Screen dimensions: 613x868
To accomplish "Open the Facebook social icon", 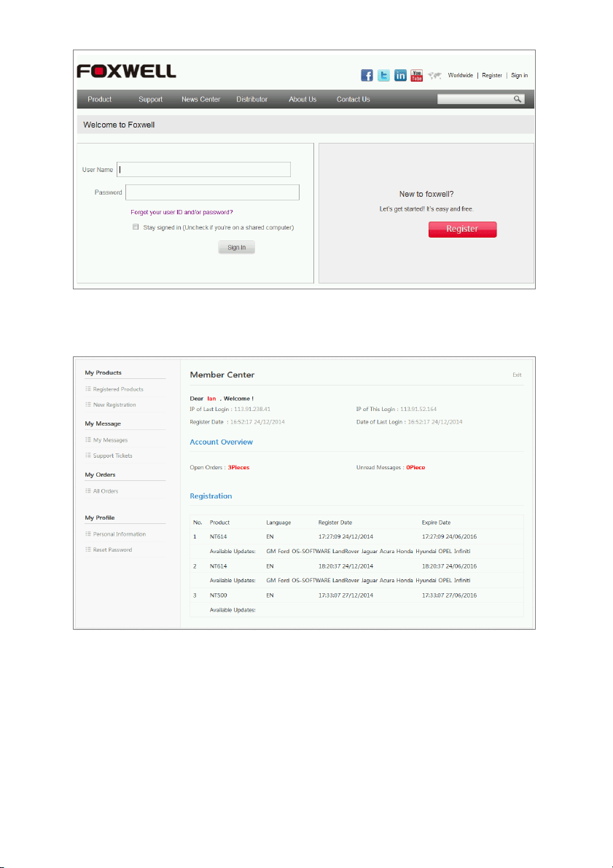I will click(x=367, y=75).
